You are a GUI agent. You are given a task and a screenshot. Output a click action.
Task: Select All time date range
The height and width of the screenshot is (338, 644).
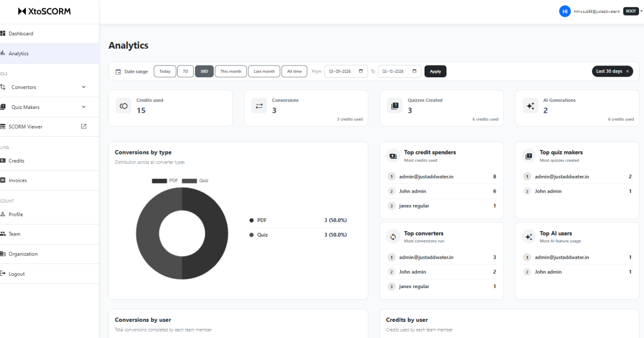294,71
